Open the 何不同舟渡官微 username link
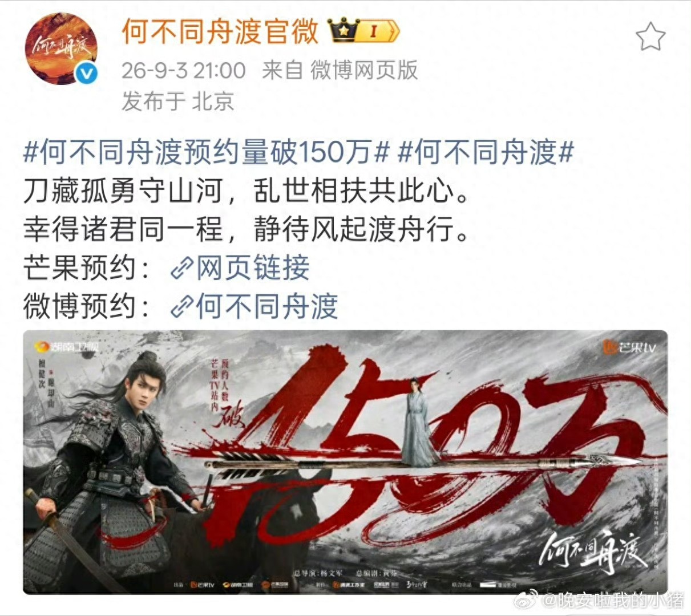691x616 pixels. (220, 31)
